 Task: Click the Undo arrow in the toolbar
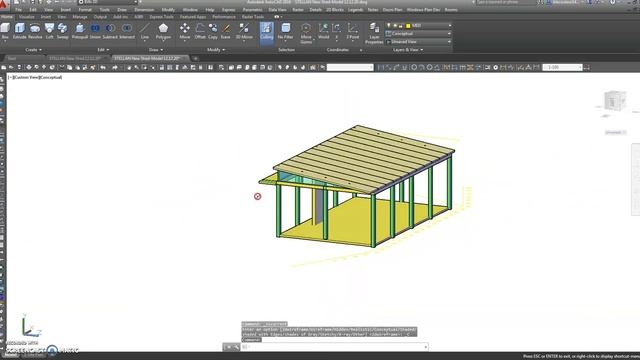pos(103,67)
